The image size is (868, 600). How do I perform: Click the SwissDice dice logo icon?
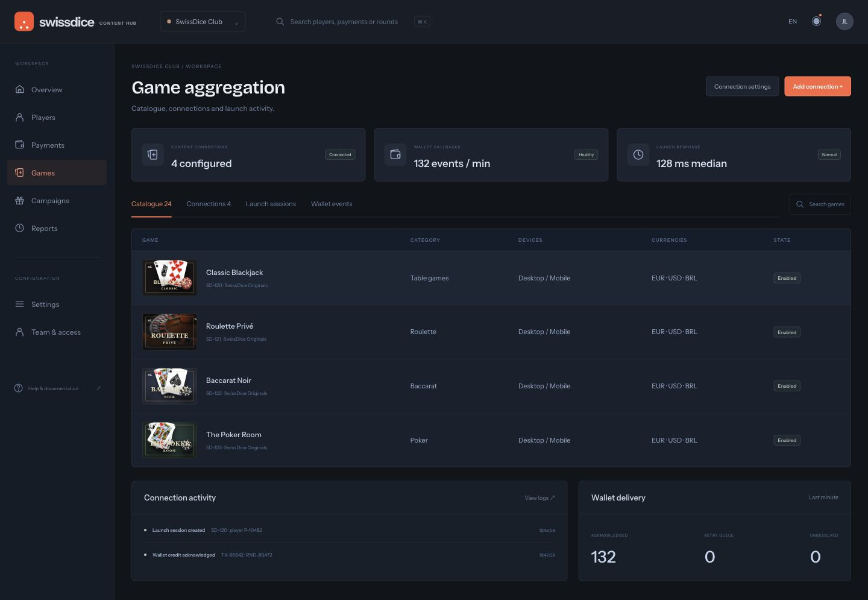point(24,22)
